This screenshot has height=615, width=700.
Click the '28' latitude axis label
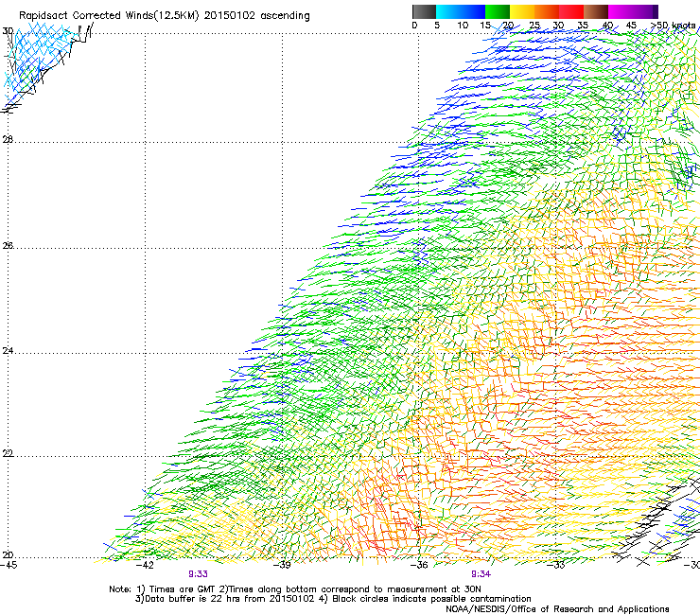(x=8, y=140)
